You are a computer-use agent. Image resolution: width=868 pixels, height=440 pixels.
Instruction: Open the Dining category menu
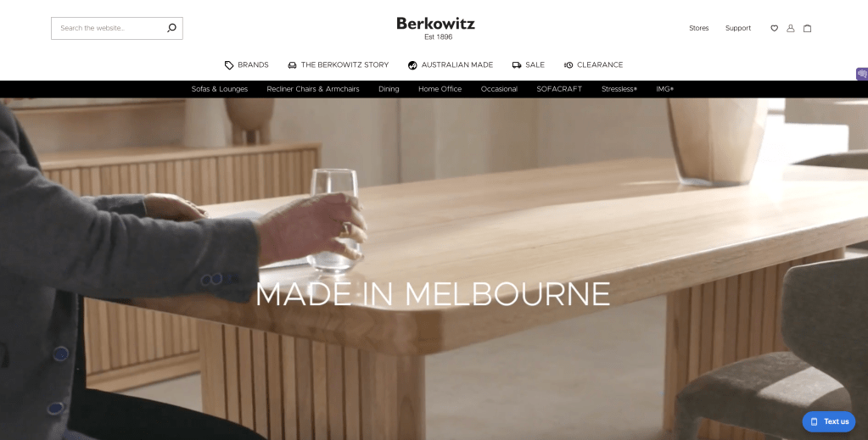[x=389, y=89]
